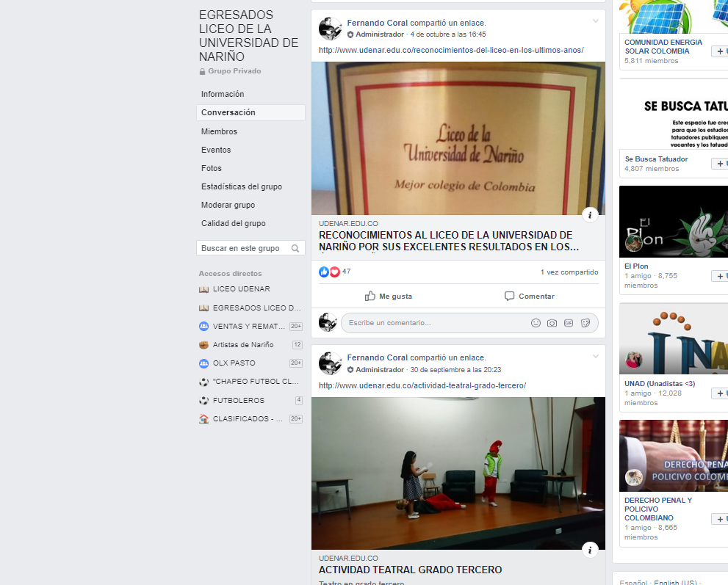Open Liceo certificate image thumbnail
Screen dimensions: 728x585
pyautogui.click(x=458, y=138)
